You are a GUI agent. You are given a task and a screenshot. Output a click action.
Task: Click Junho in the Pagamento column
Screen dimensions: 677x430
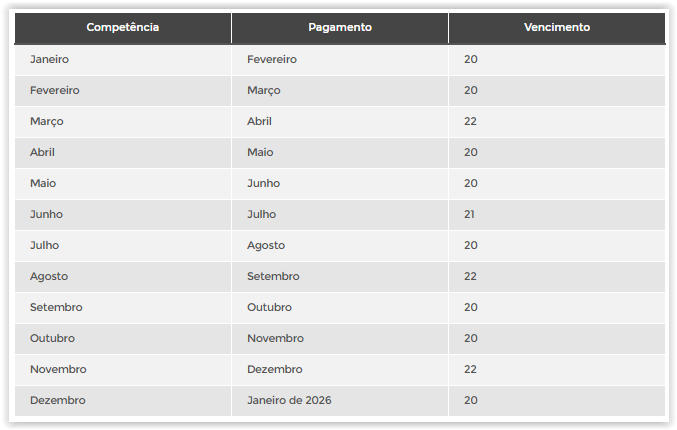pyautogui.click(x=263, y=183)
